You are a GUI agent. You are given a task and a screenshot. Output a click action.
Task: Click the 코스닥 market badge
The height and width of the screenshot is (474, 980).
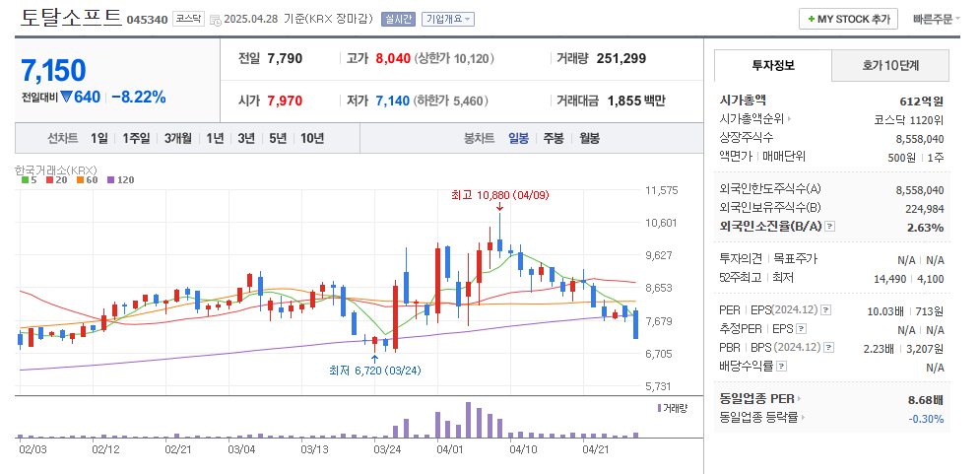click(x=188, y=19)
